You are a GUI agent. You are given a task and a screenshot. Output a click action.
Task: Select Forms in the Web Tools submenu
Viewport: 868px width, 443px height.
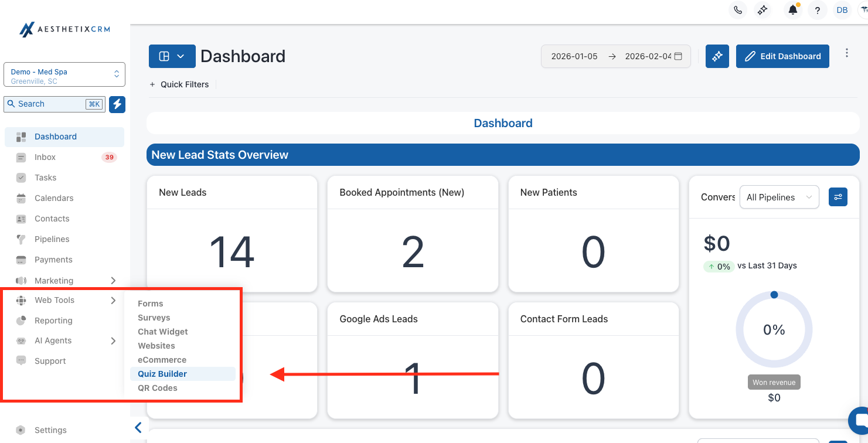click(x=151, y=304)
